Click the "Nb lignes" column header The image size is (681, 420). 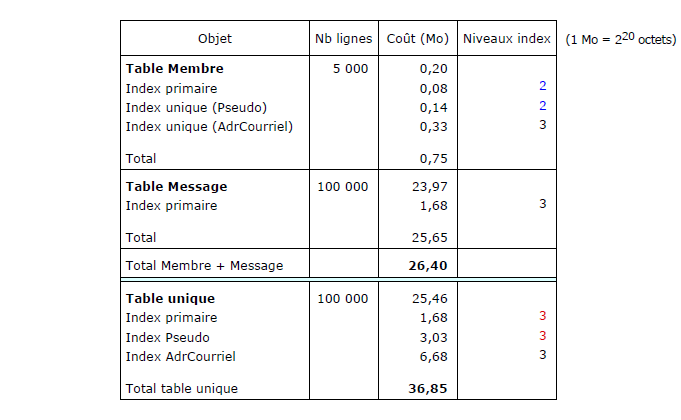342,39
